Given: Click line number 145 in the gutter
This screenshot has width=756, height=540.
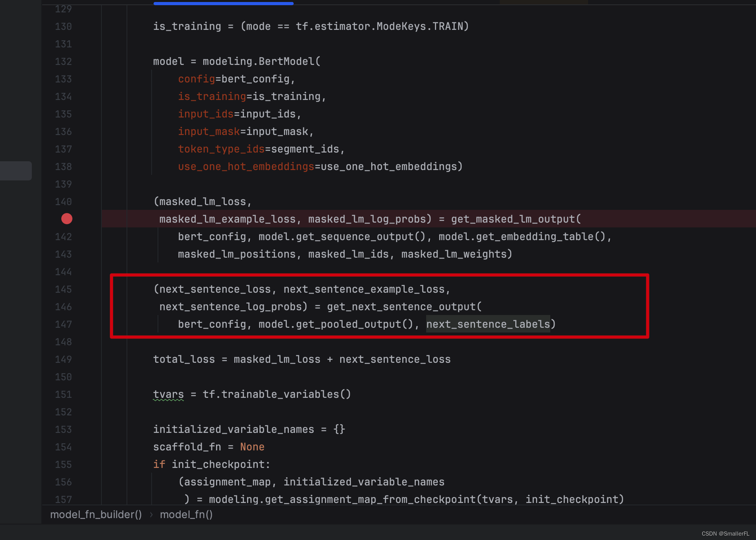Looking at the screenshot, I should coord(63,289).
